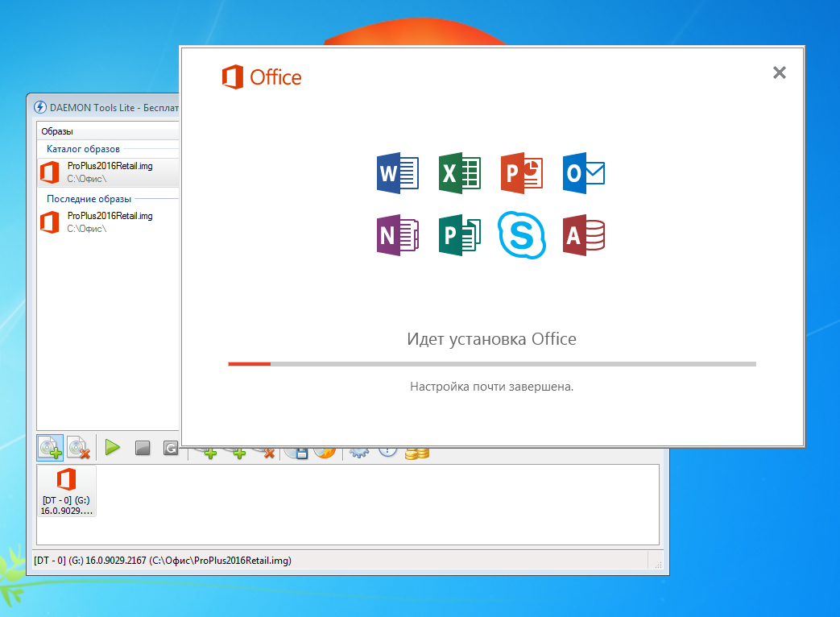Image resolution: width=840 pixels, height=617 pixels.
Task: Click the dark red Access icon
Action: [x=584, y=235]
